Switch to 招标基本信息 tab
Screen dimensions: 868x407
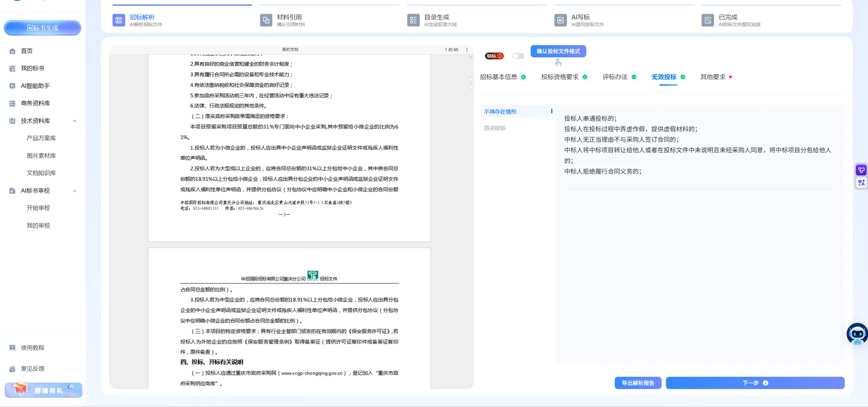click(499, 77)
